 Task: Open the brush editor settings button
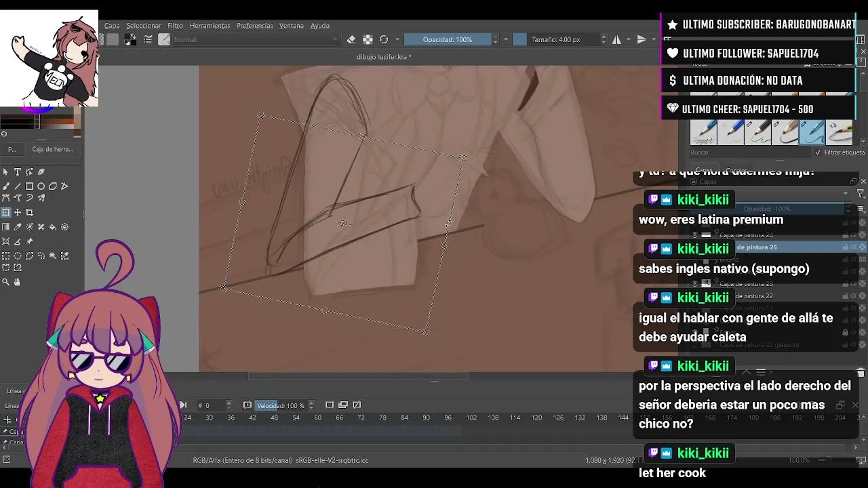pos(148,39)
